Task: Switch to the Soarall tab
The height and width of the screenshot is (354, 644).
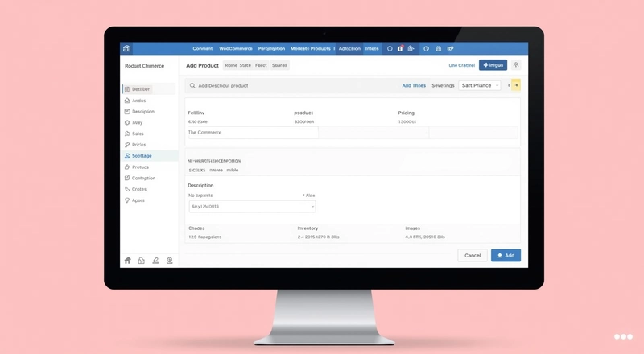Action: (x=279, y=65)
